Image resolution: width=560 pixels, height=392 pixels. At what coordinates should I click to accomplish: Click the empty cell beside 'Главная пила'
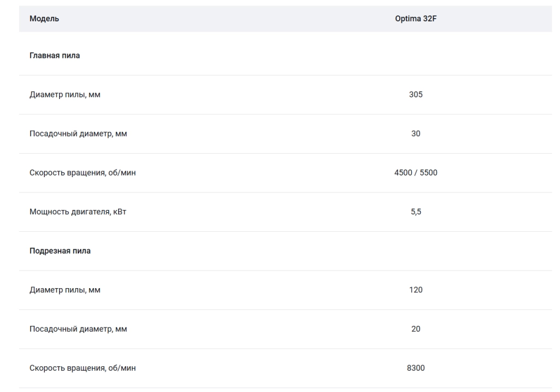pyautogui.click(x=416, y=55)
